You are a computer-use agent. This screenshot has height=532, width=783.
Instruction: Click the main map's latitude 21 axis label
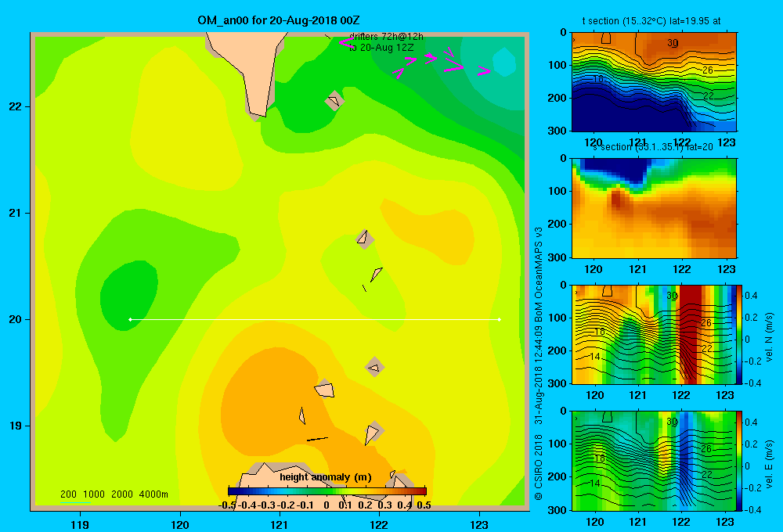[x=15, y=213]
